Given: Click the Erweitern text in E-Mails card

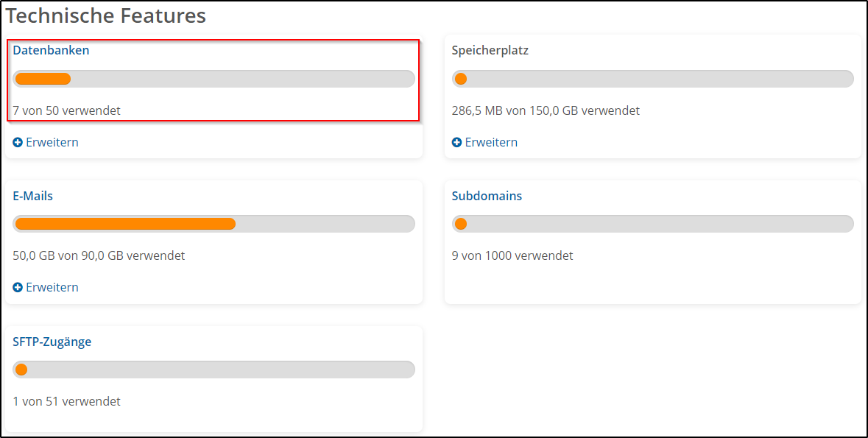Looking at the screenshot, I should (x=52, y=287).
